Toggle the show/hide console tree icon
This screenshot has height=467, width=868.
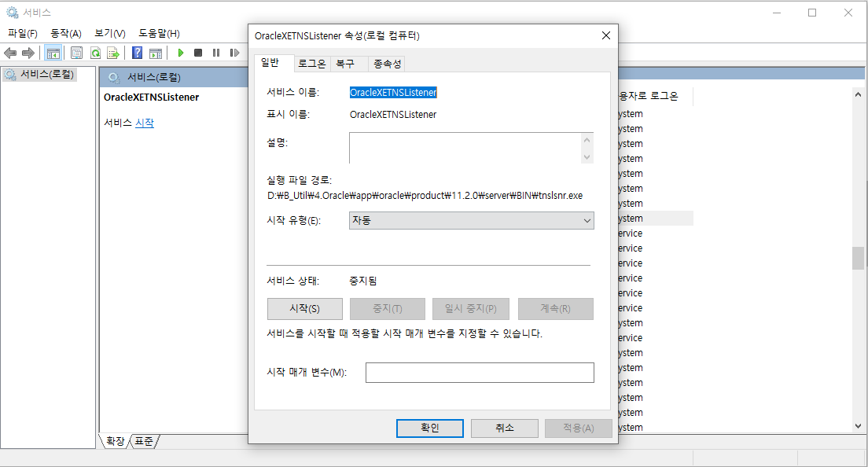click(x=53, y=53)
